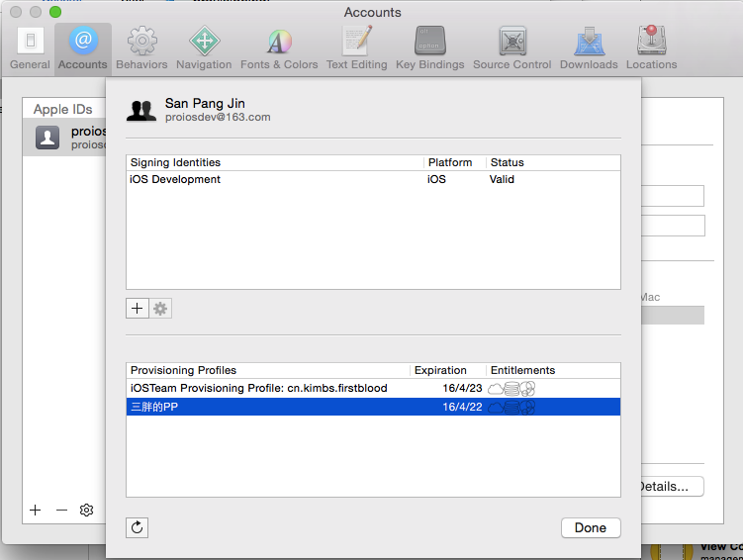Select the proios Apple ID account
743x560 pixels.
pos(65,138)
